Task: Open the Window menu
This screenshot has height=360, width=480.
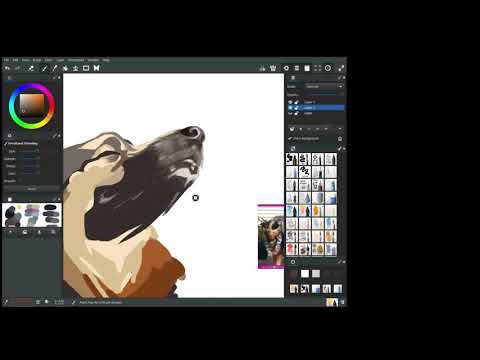Action: coord(93,60)
